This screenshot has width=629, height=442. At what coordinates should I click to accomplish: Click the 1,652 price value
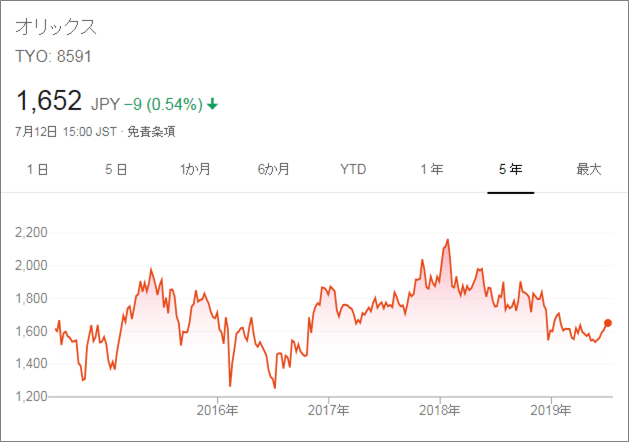[x=49, y=100]
